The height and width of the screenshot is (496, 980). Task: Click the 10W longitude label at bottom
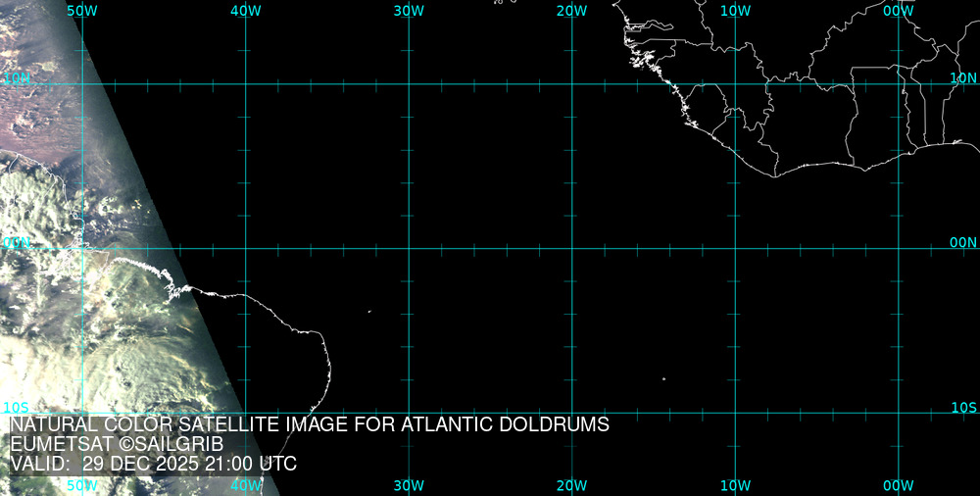coord(735,485)
